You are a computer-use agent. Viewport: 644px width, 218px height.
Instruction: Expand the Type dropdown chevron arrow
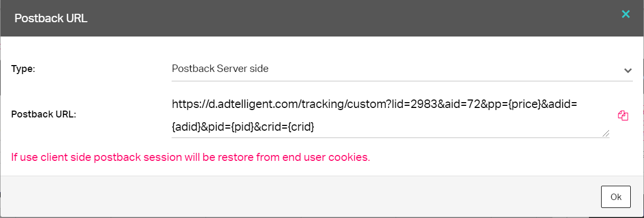(628, 70)
